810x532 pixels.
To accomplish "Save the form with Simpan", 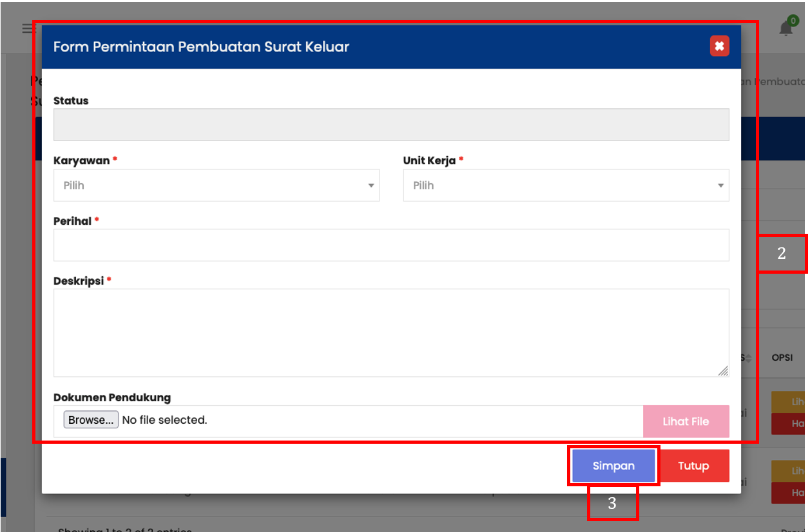I will 613,466.
